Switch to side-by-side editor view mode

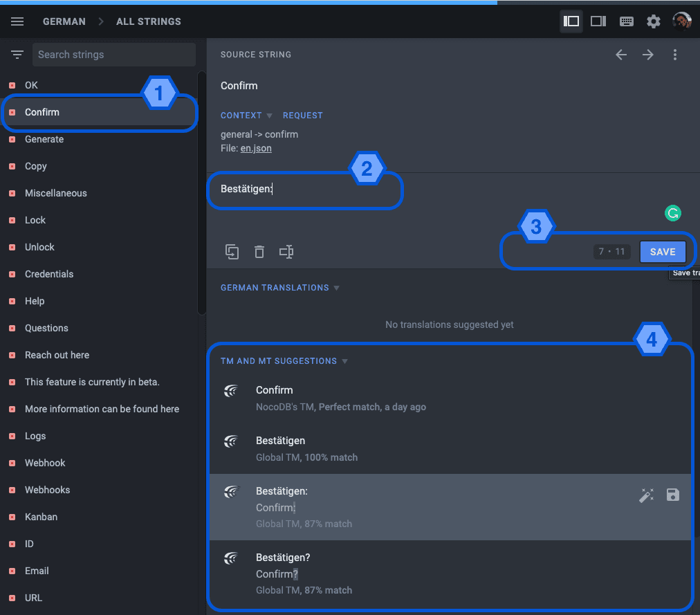598,21
